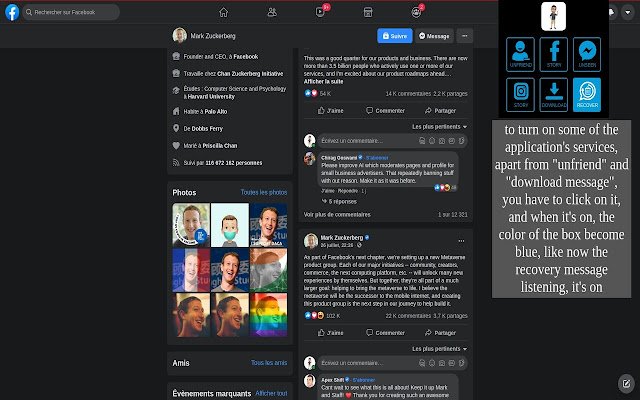
Task: Click Voir plus de commentaires
Action: (337, 215)
